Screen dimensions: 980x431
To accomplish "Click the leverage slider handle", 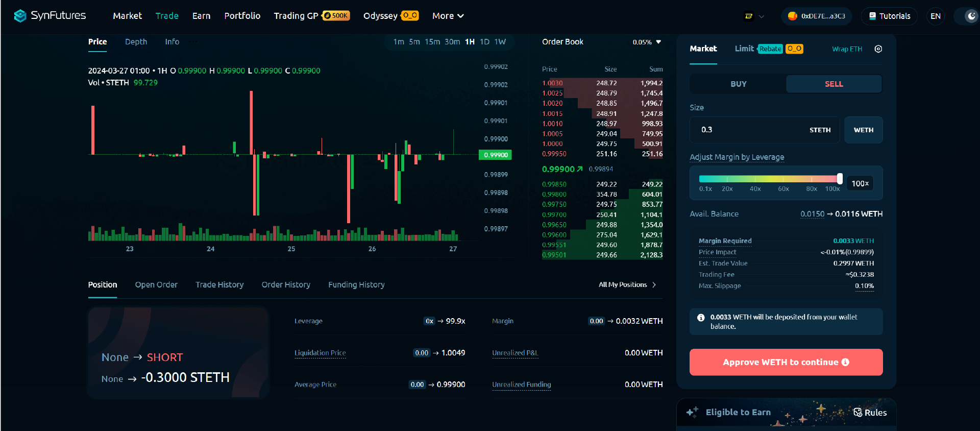I will click(840, 179).
